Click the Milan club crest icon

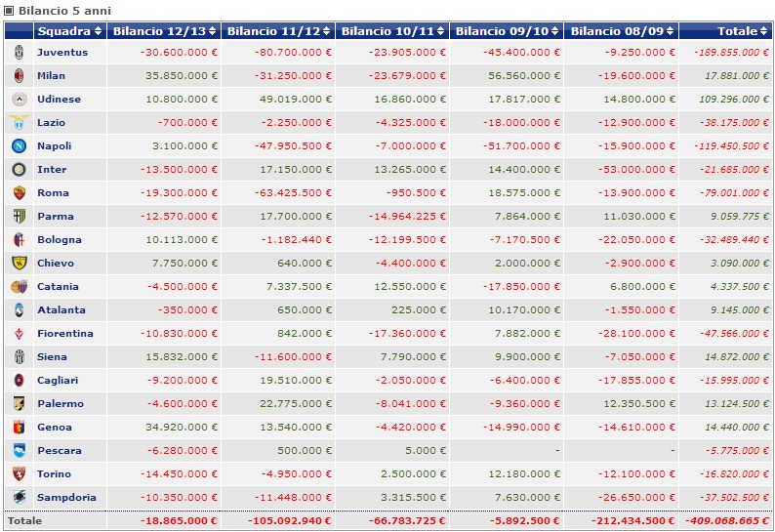point(19,76)
